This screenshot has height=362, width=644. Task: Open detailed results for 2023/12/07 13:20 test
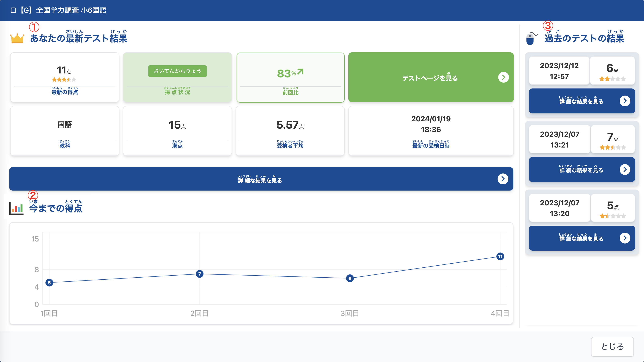[582, 238]
